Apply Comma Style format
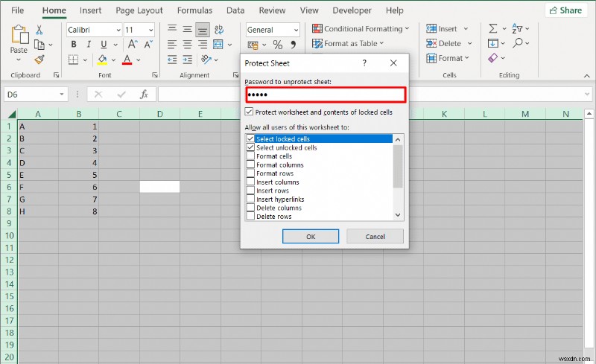Screen dimensions: 596x364 tap(293, 45)
